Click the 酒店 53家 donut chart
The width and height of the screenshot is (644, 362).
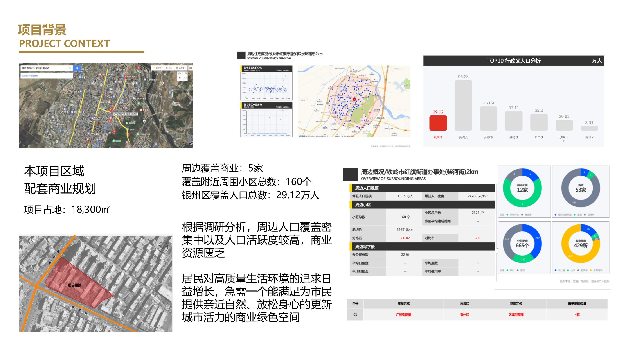pos(581,188)
